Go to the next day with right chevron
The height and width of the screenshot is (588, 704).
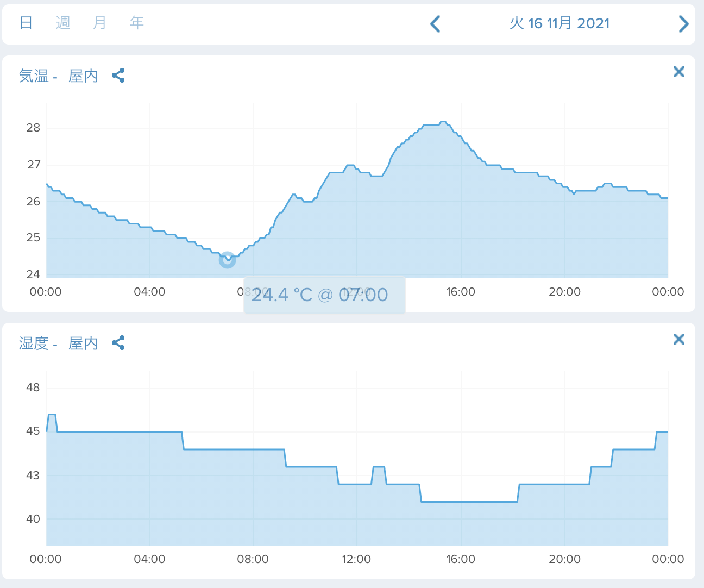tap(683, 23)
